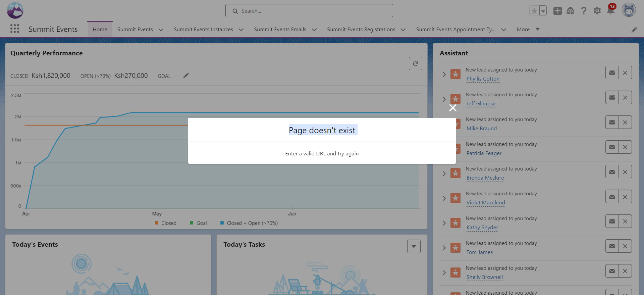Email the Patricia Feager lead
Screen dimensions: 644x295
click(612, 147)
